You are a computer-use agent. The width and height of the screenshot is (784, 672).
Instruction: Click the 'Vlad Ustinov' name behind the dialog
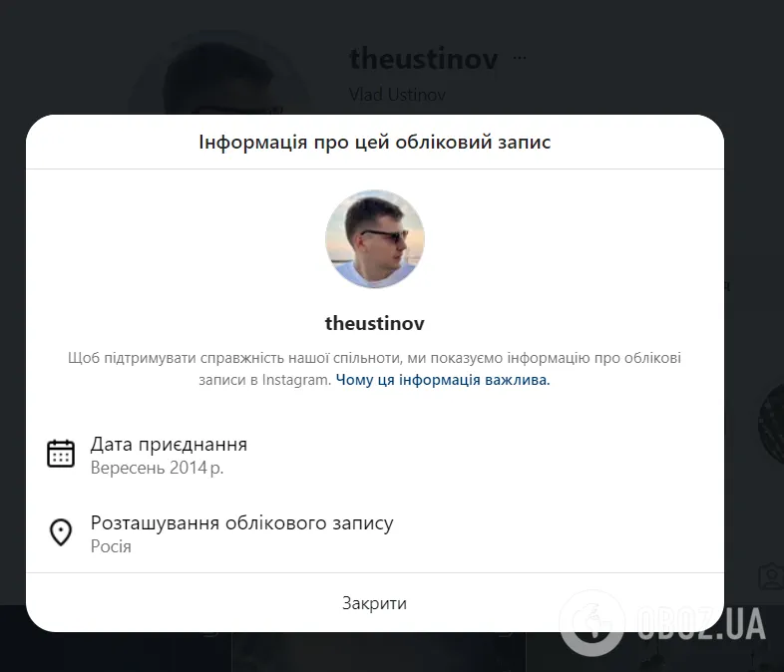(397, 95)
